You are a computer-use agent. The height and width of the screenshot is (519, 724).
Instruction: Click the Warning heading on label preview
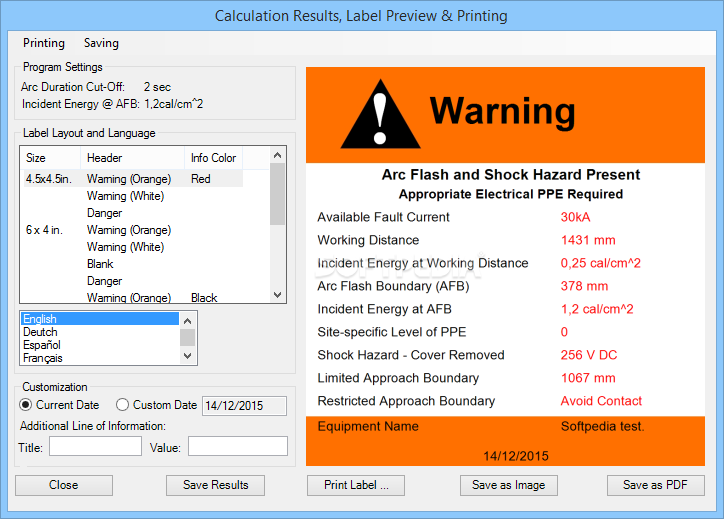(x=502, y=111)
